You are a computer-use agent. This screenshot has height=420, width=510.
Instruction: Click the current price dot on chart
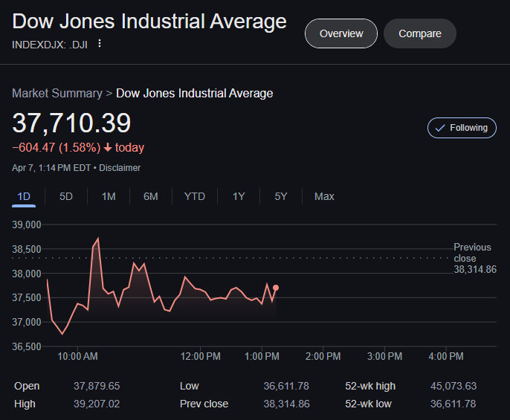pos(276,288)
